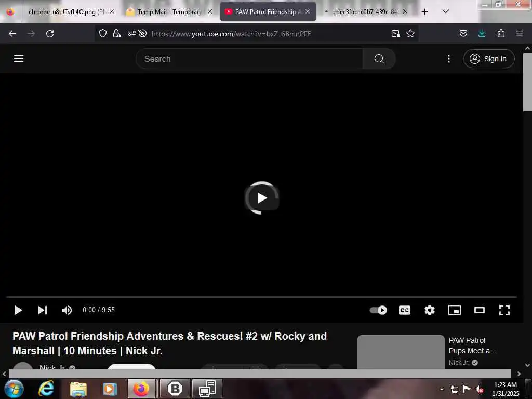Open Windows Explorer folder from taskbar

(78, 389)
